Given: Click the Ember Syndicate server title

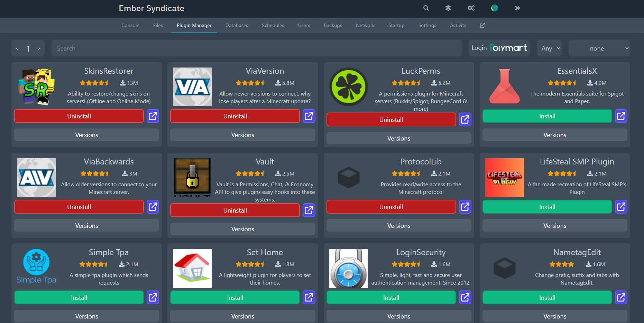Looking at the screenshot, I should pos(151,8).
